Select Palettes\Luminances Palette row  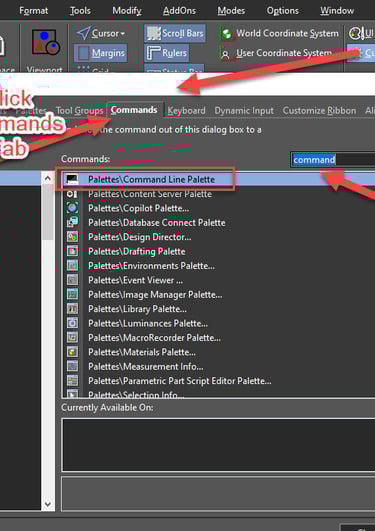[x=218, y=323]
